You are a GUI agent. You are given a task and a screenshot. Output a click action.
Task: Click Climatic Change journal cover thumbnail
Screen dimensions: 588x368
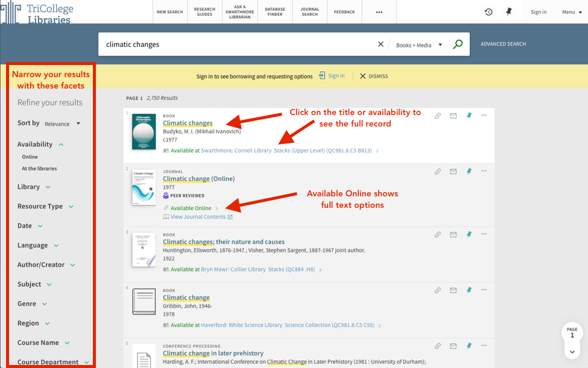click(x=144, y=187)
